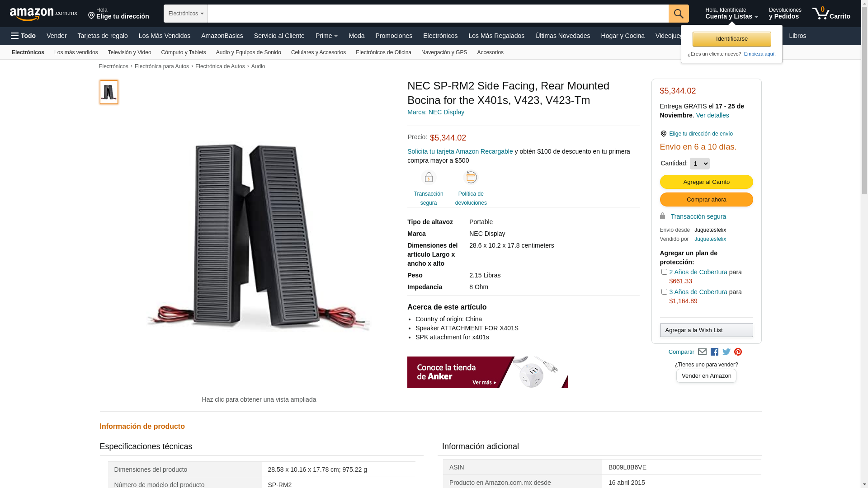868x488 pixels.
Task: Open the shopping cart icon
Action: (x=831, y=14)
